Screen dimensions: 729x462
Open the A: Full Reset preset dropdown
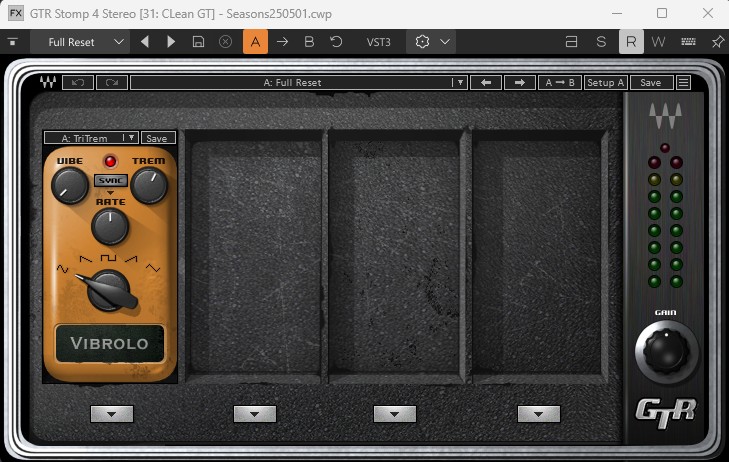coord(298,83)
